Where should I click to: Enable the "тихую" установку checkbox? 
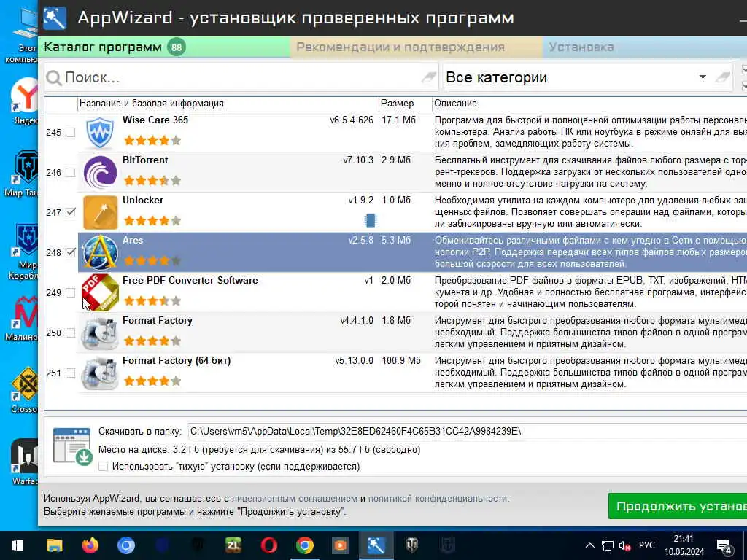pyautogui.click(x=104, y=467)
